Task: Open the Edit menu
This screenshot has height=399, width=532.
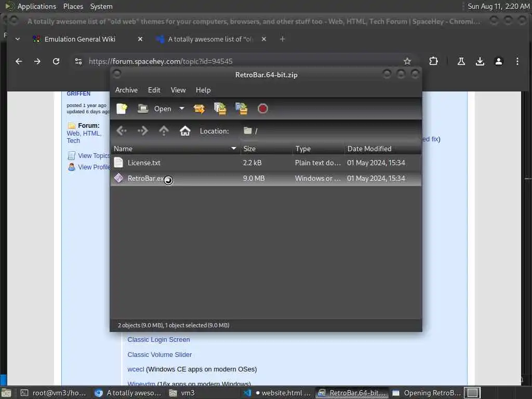Action: coord(154,90)
